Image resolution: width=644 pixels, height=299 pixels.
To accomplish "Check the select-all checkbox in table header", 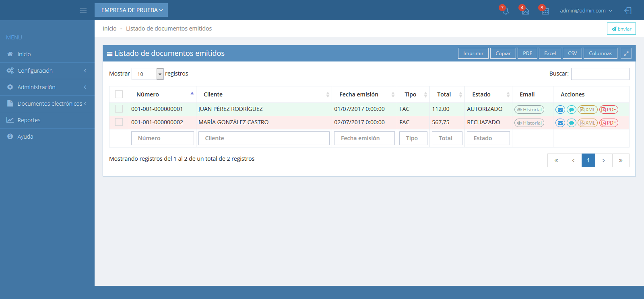I will pos(119,94).
